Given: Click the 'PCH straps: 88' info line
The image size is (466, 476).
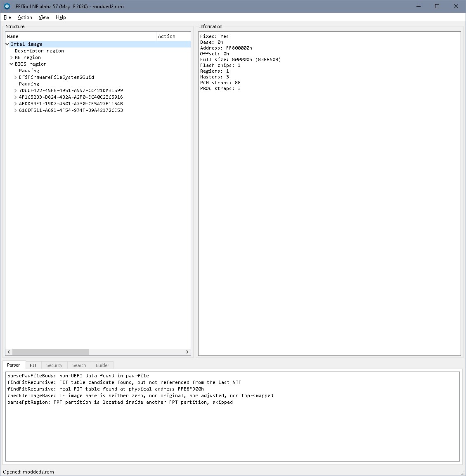Looking at the screenshot, I should click(x=220, y=83).
